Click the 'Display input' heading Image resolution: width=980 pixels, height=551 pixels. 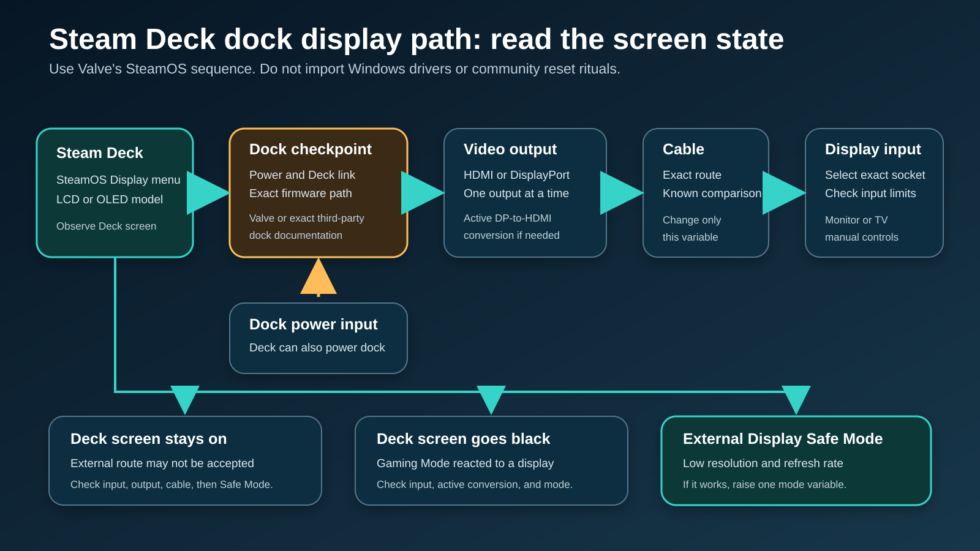coord(873,149)
